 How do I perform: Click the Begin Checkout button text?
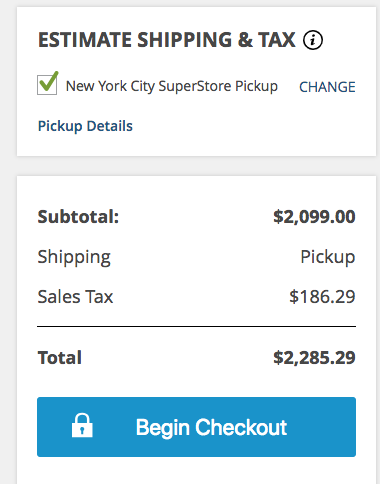point(211,427)
